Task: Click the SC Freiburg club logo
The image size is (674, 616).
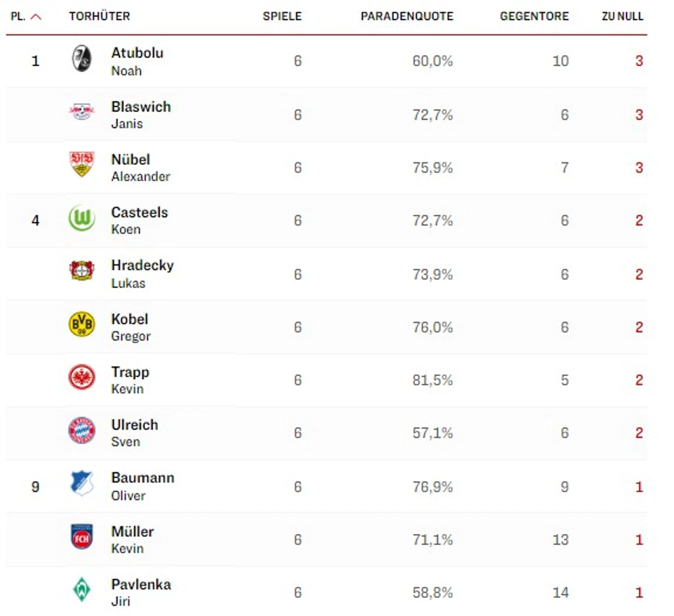Action: (x=82, y=59)
